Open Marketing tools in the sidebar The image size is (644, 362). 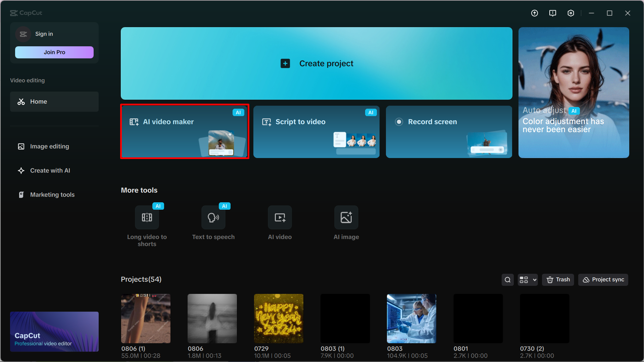54,195
